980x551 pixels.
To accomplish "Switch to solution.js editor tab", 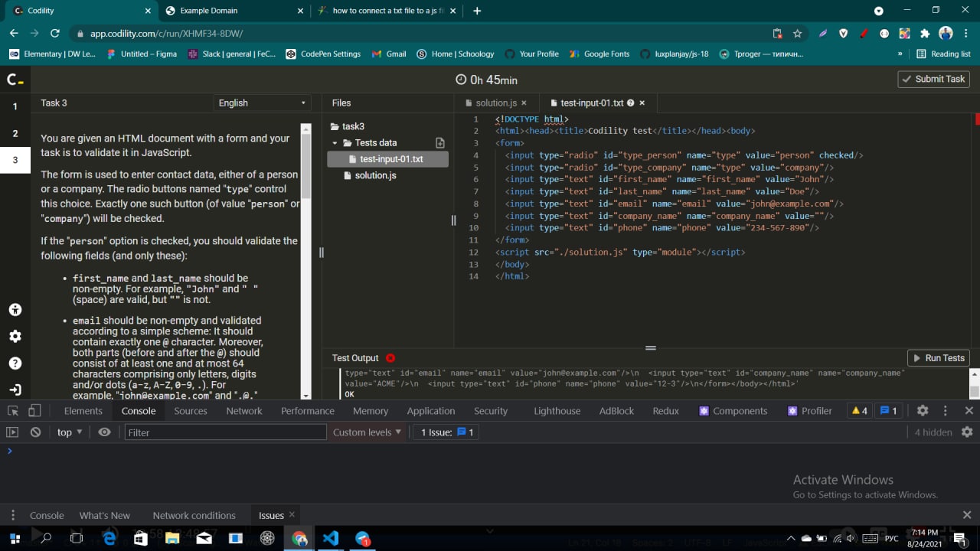I will [496, 103].
